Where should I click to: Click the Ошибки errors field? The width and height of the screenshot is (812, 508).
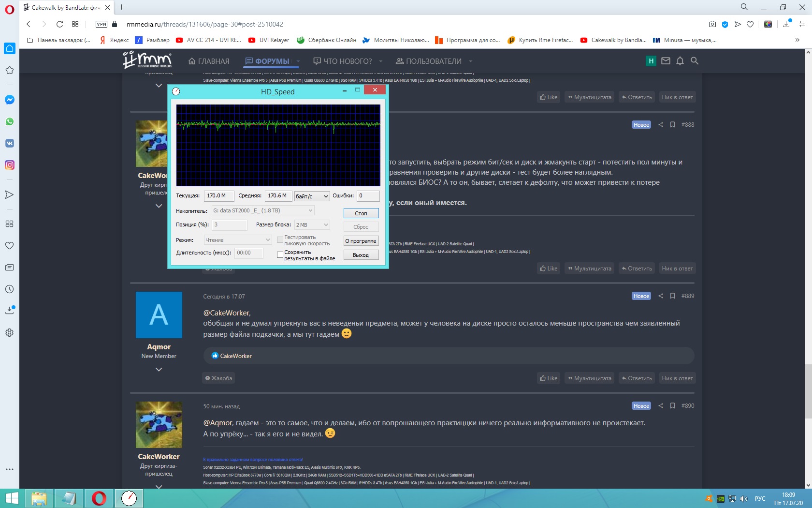(x=368, y=196)
